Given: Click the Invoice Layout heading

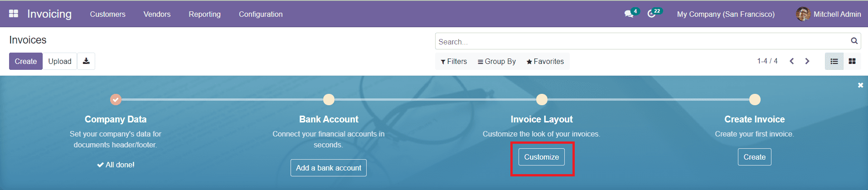Looking at the screenshot, I should (x=542, y=119).
